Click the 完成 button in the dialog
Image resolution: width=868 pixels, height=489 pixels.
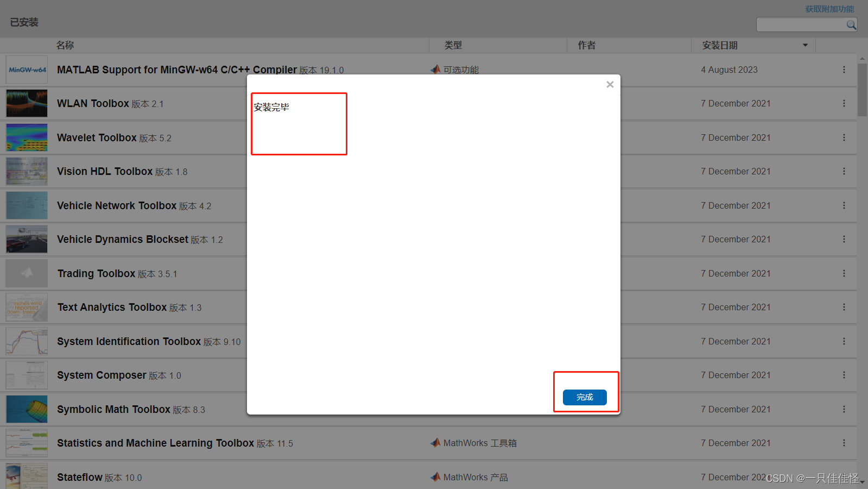(585, 397)
